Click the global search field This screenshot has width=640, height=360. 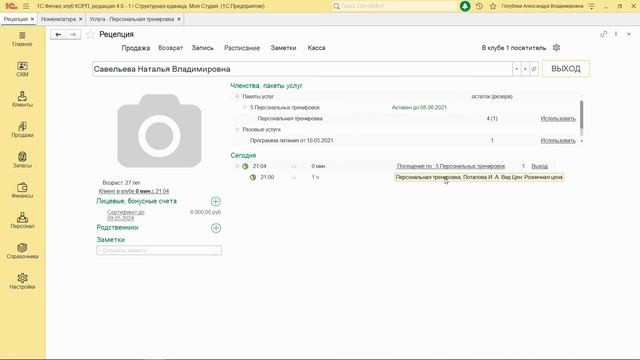pyautogui.click(x=394, y=6)
